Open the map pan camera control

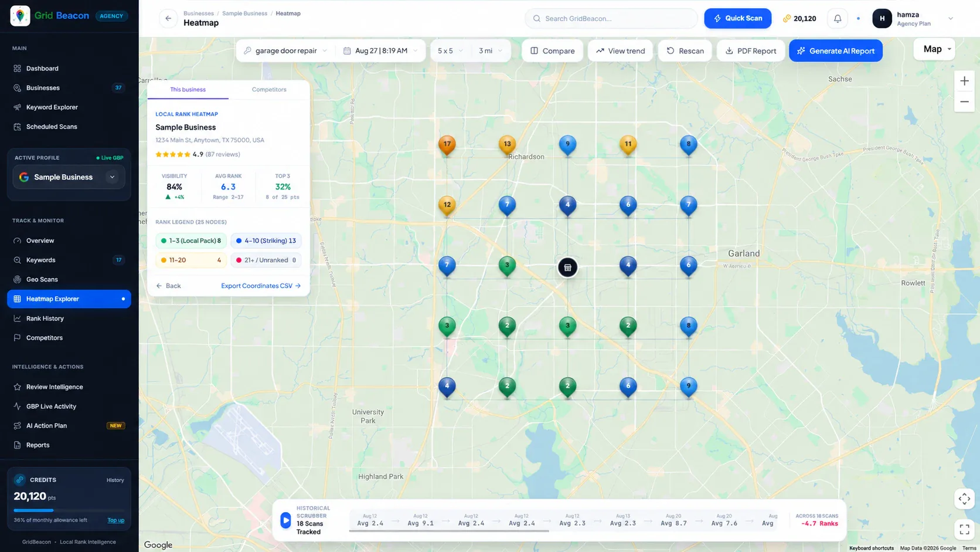(x=964, y=499)
